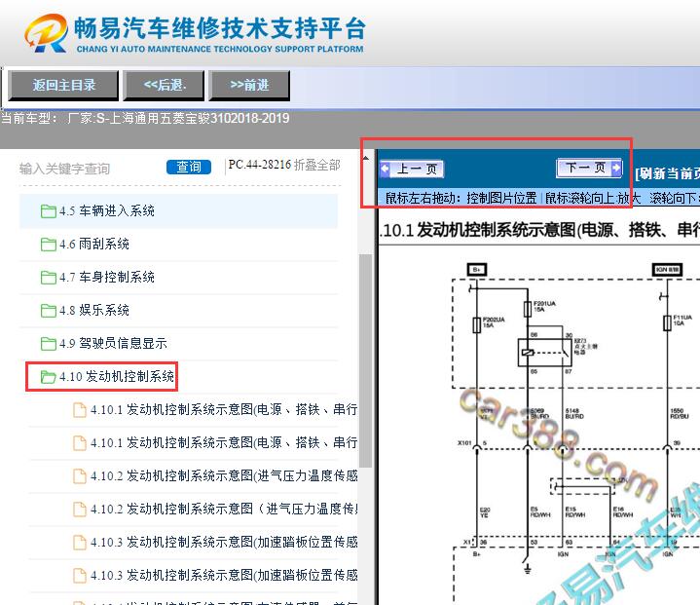The height and width of the screenshot is (605, 700).
Task: Click the 查询 search button
Action: pos(189,168)
